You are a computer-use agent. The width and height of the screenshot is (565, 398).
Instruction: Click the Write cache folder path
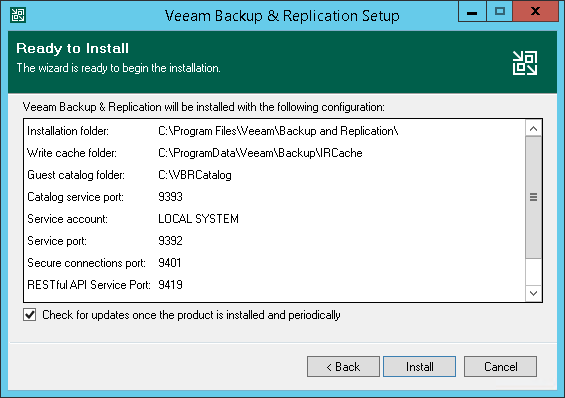(260, 153)
